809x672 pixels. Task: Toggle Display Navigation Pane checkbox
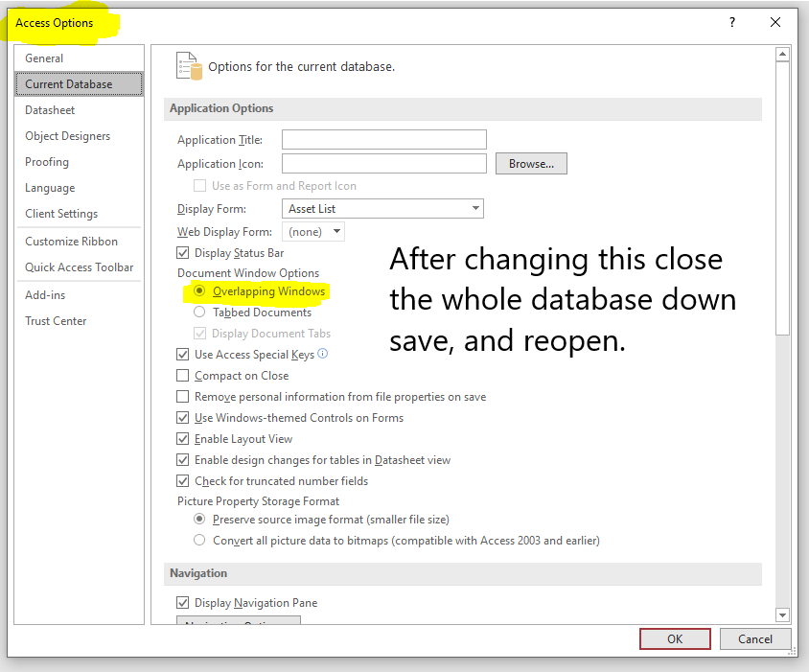tap(183, 602)
